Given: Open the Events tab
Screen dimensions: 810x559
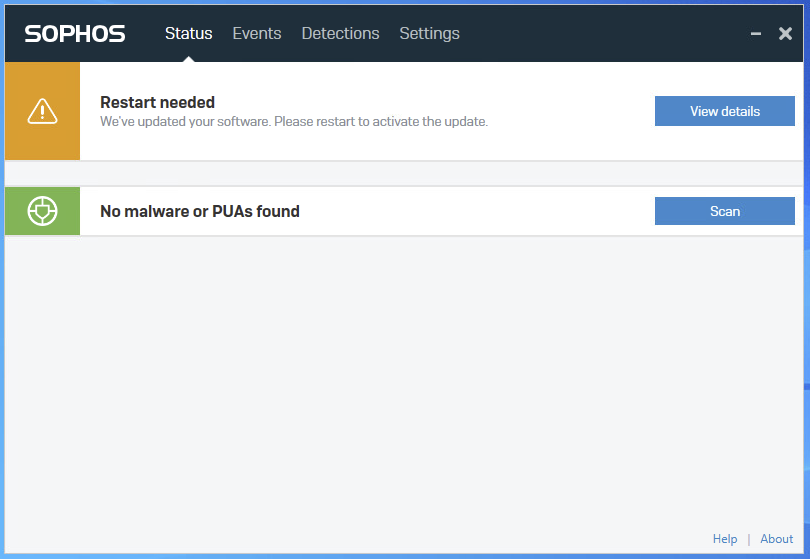Looking at the screenshot, I should click(x=257, y=34).
